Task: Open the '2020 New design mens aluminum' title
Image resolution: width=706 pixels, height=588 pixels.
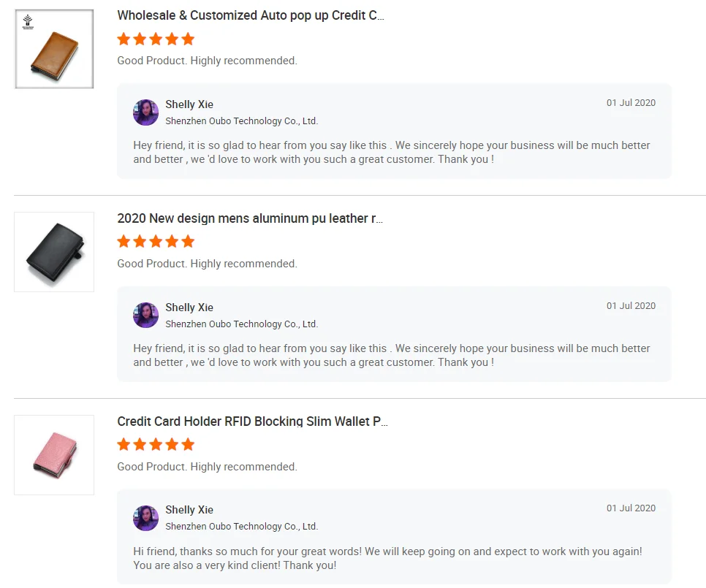Action: pyautogui.click(x=250, y=218)
